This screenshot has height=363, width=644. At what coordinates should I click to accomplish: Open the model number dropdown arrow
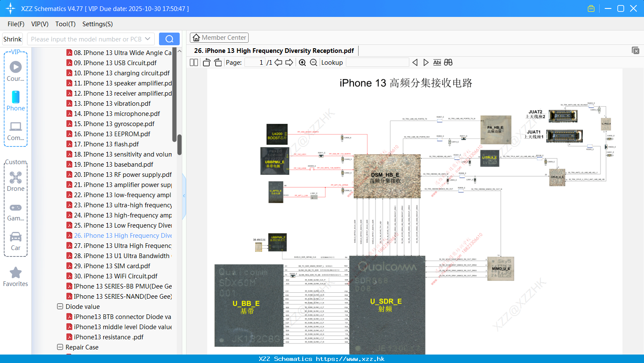pyautogui.click(x=148, y=39)
